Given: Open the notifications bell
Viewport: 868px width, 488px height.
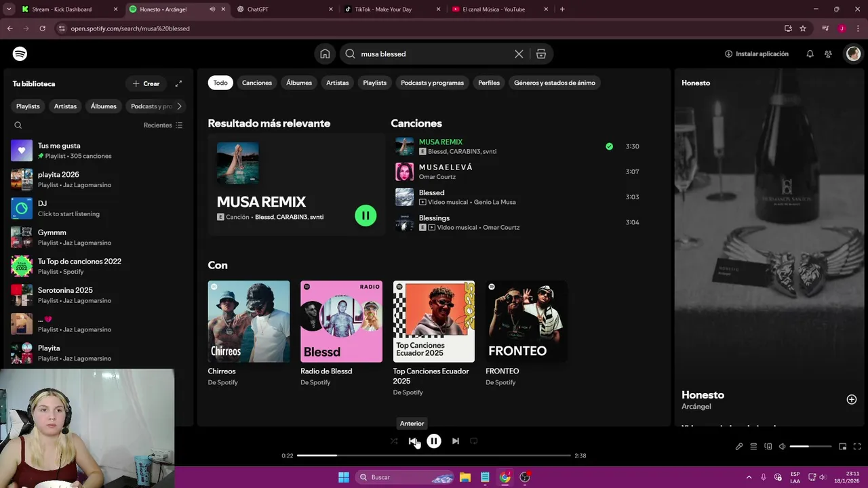Looking at the screenshot, I should coord(810,54).
